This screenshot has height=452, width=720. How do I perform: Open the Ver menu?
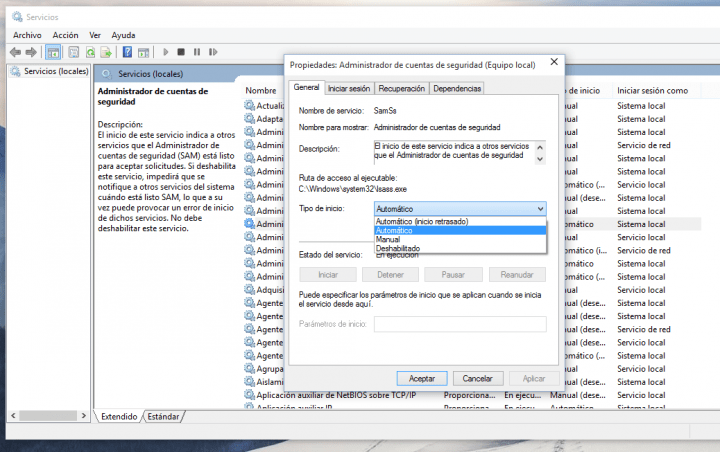95,35
